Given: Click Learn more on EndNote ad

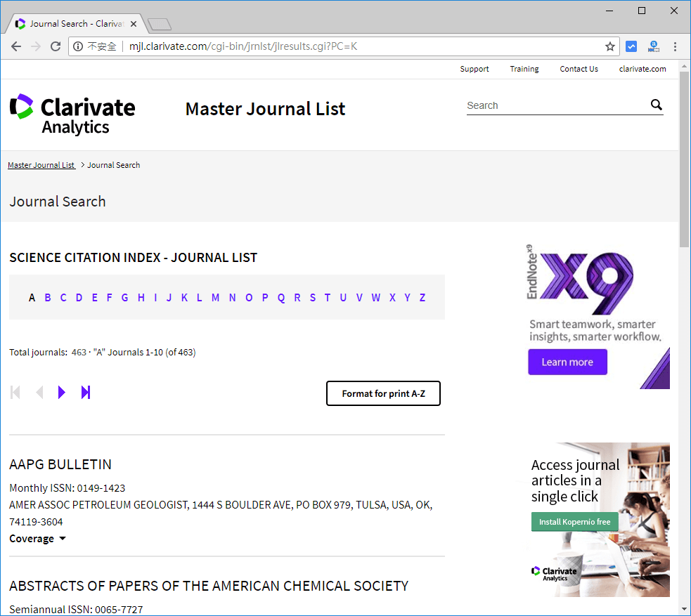Looking at the screenshot, I should coord(567,362).
